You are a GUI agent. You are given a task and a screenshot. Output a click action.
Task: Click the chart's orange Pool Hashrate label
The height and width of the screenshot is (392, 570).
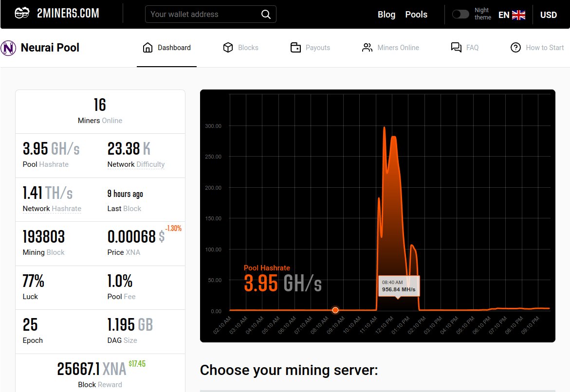tap(267, 268)
